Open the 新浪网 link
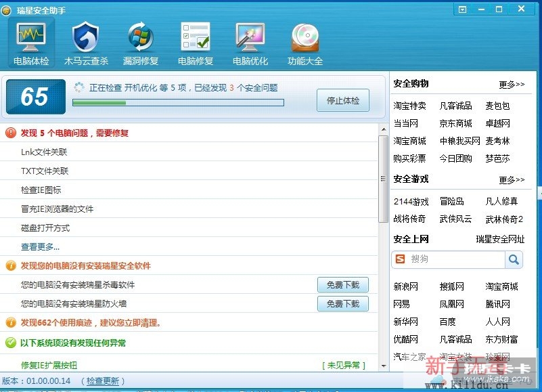 pos(405,287)
